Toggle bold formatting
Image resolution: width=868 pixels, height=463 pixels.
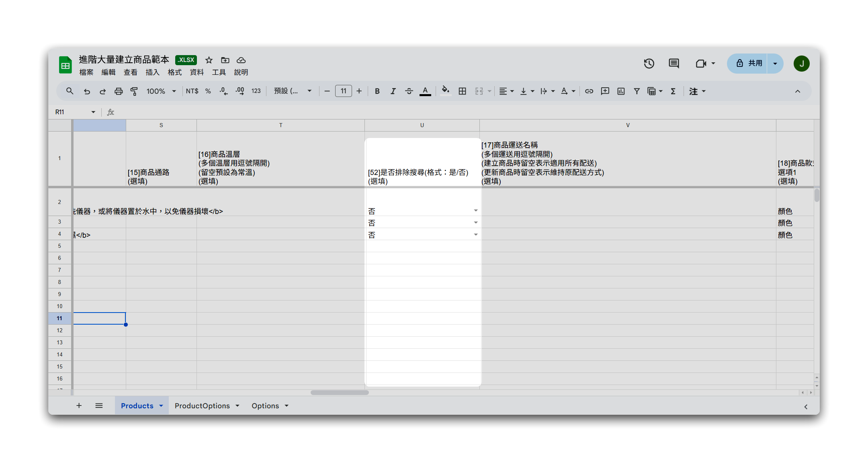pyautogui.click(x=377, y=91)
